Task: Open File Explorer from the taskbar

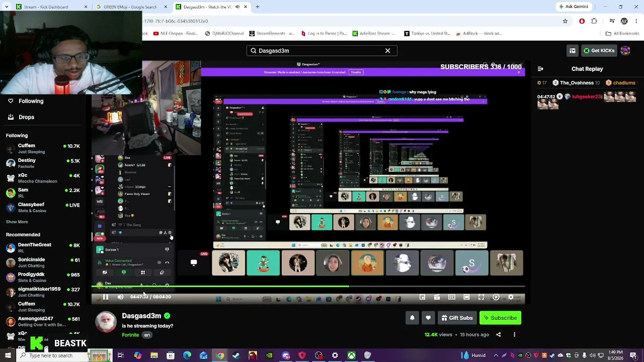Action: point(154,355)
